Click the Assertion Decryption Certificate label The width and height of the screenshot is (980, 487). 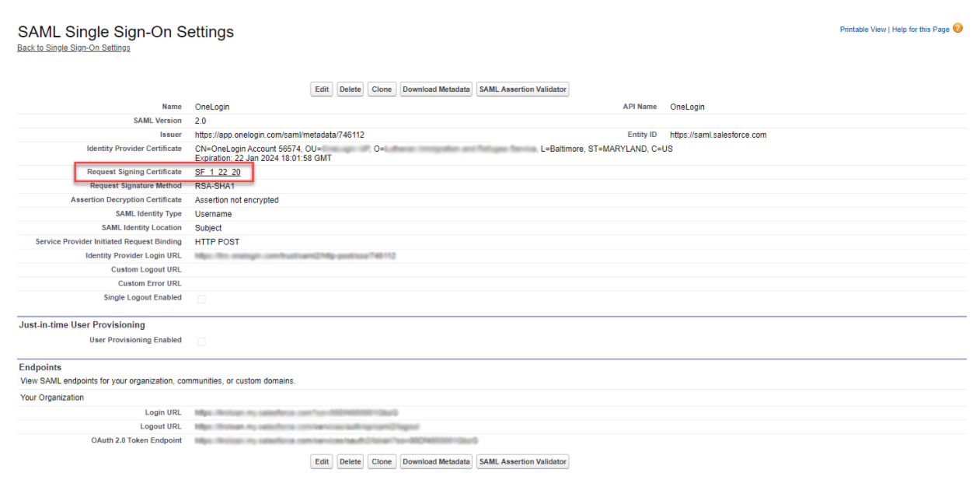(126, 200)
